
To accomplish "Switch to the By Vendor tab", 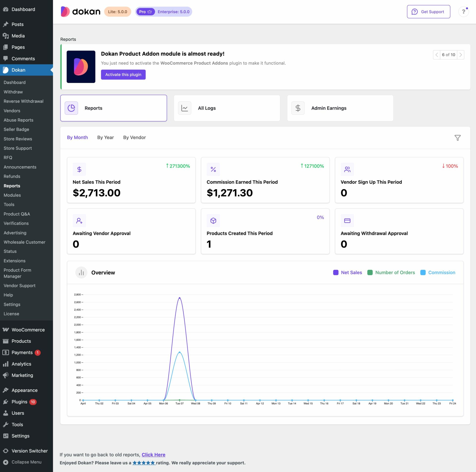I will [134, 138].
